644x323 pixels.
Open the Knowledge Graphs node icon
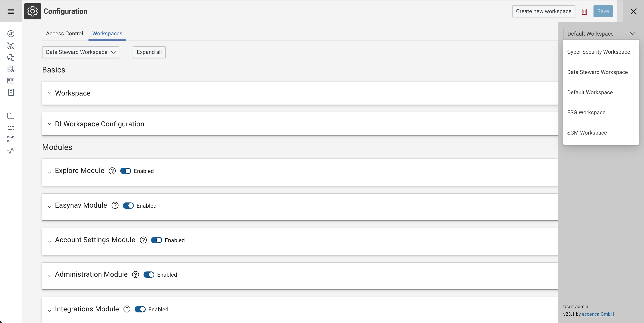(x=11, y=45)
